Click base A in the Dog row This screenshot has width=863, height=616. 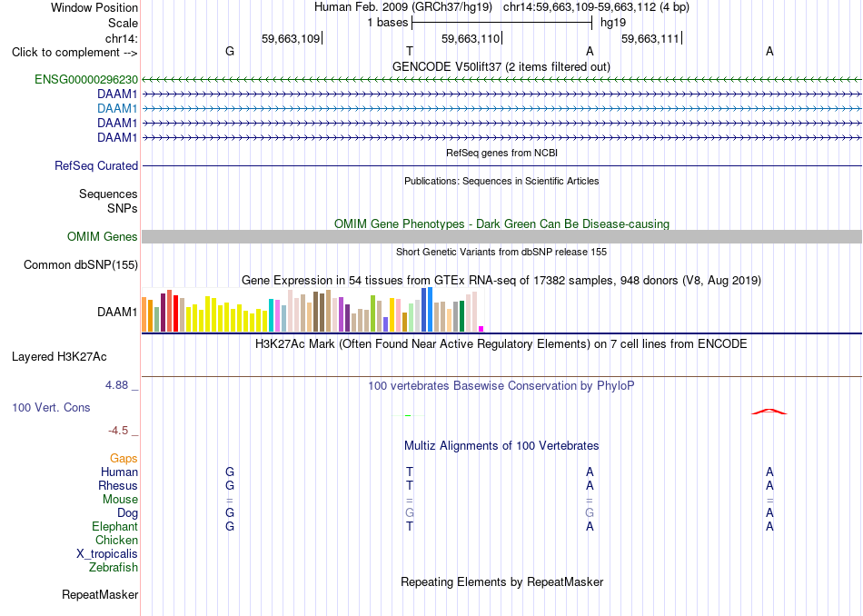pyautogui.click(x=769, y=513)
